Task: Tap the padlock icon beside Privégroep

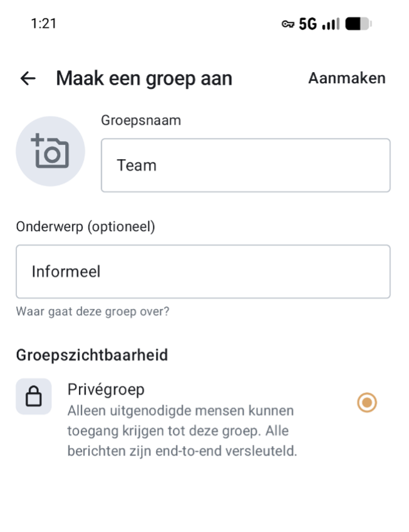Action: (34, 397)
